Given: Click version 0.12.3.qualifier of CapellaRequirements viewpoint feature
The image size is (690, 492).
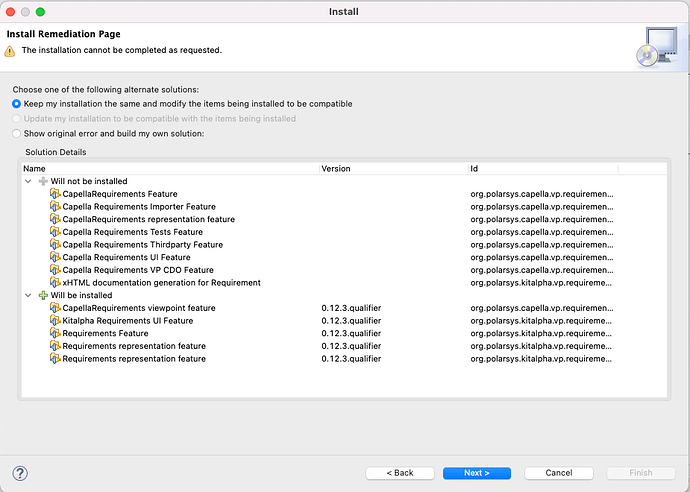Looking at the screenshot, I should click(351, 308).
